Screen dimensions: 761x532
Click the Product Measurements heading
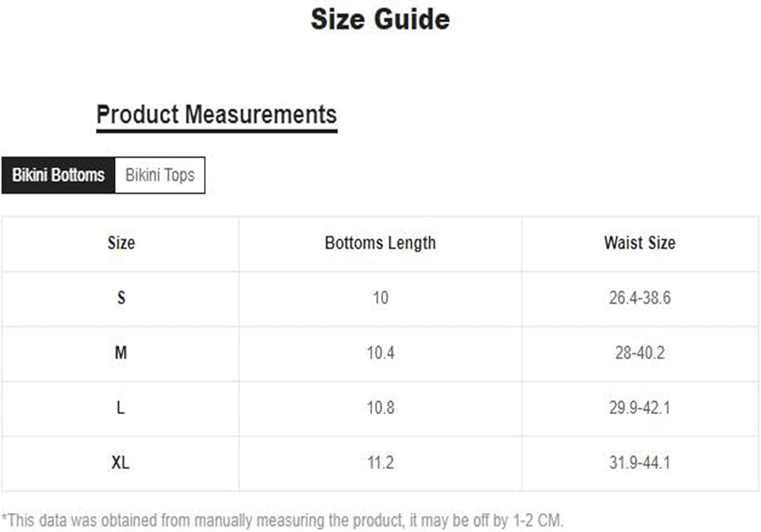coord(216,115)
